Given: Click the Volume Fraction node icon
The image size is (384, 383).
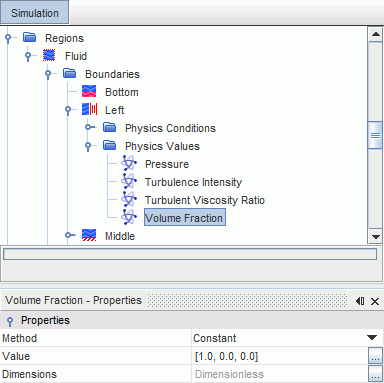Looking at the screenshot, I should click(x=129, y=218).
